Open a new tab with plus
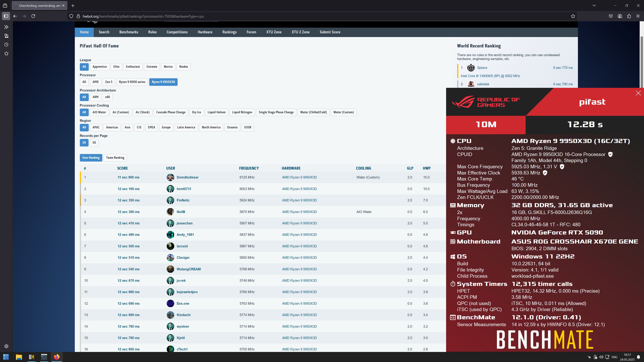 (73, 6)
